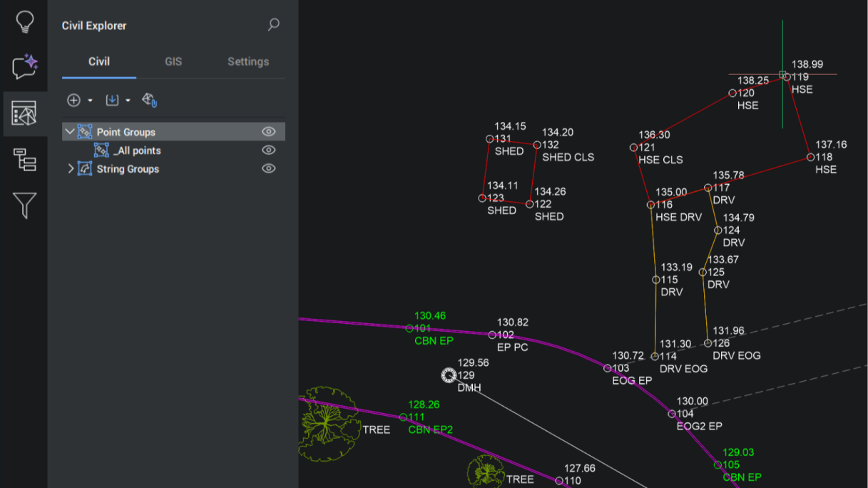Viewport: 868px width, 488px height.
Task: Open the Settings tab
Action: click(x=248, y=61)
